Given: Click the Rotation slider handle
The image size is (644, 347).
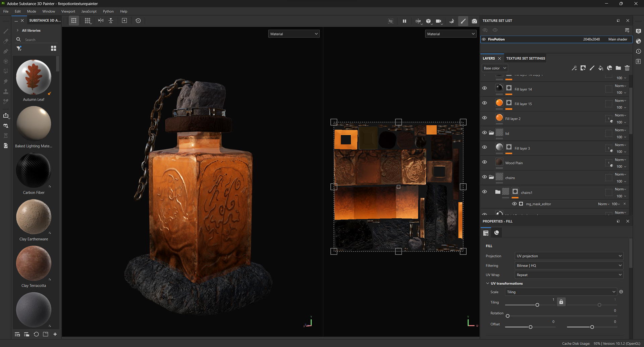Looking at the screenshot, I should [507, 316].
